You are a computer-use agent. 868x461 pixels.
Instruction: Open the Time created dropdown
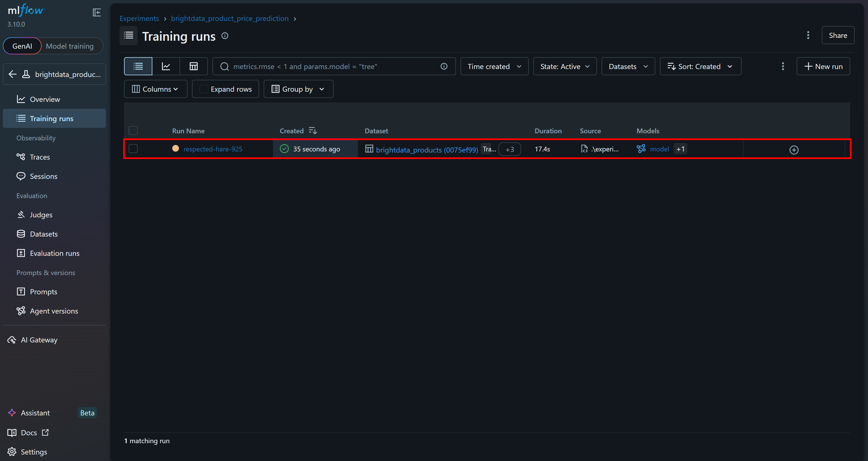point(494,66)
